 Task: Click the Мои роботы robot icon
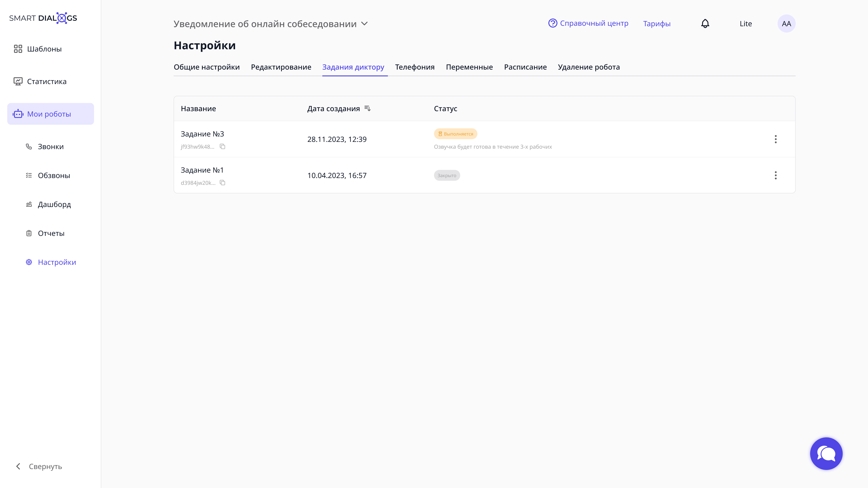(x=18, y=114)
